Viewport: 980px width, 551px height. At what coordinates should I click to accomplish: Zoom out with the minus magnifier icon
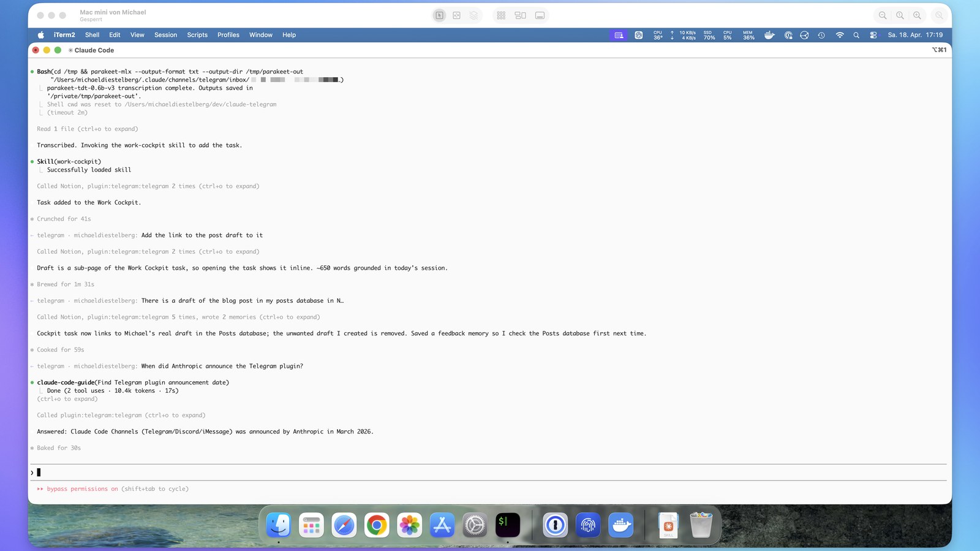[883, 15]
